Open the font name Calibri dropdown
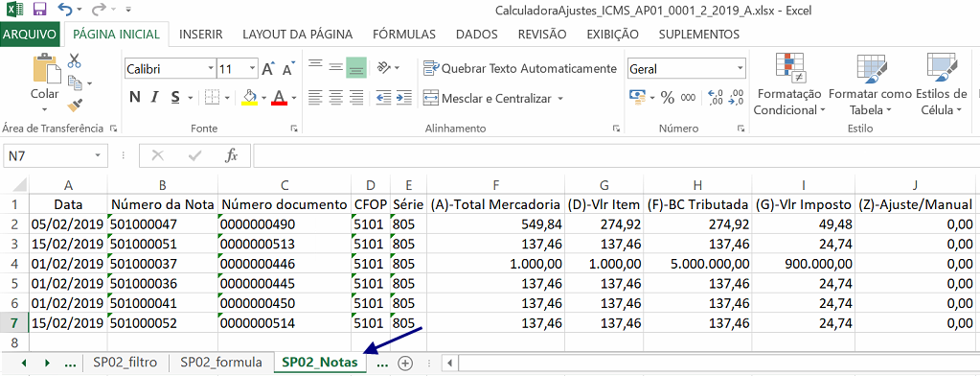The width and height of the screenshot is (980, 376). click(211, 69)
